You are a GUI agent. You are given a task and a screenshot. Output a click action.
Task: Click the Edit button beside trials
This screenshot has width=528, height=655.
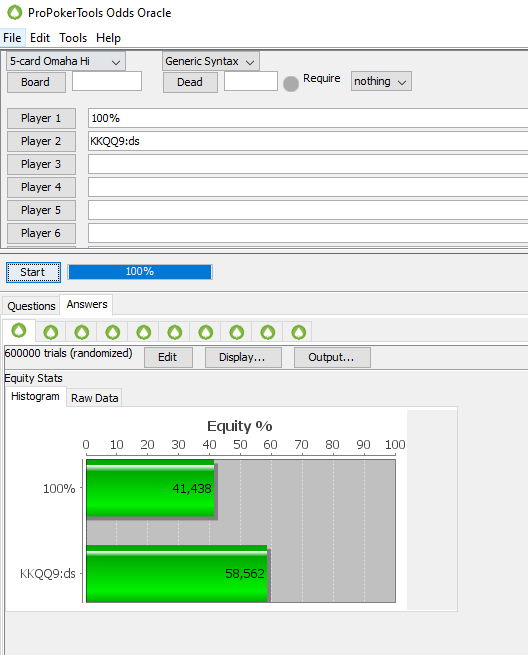168,358
